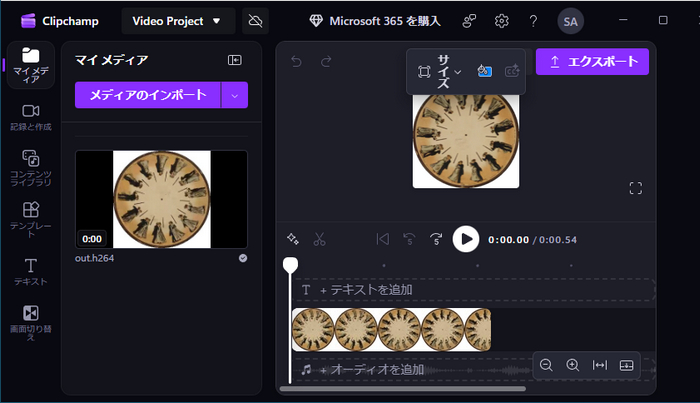Rewind five seconds

pyautogui.click(x=409, y=239)
